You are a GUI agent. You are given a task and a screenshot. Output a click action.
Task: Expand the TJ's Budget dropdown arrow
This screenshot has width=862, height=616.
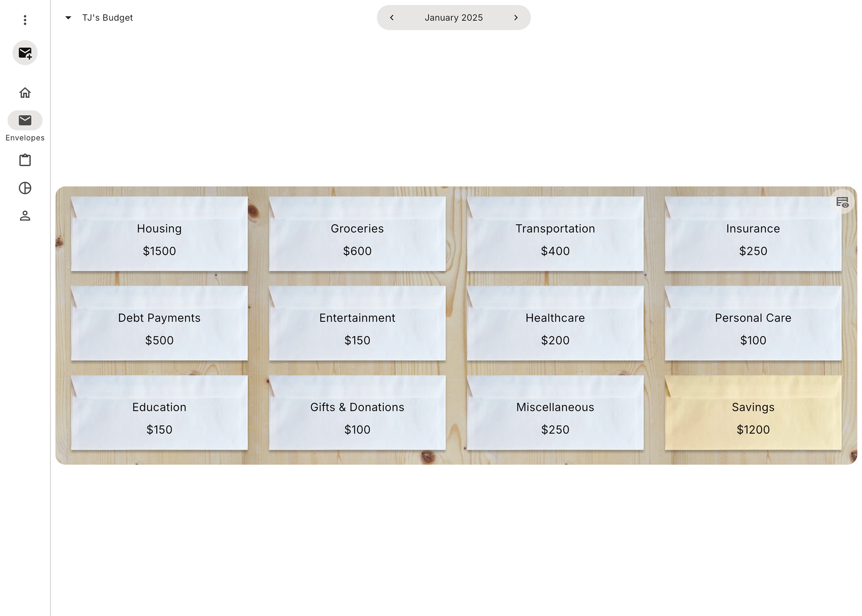tap(68, 18)
